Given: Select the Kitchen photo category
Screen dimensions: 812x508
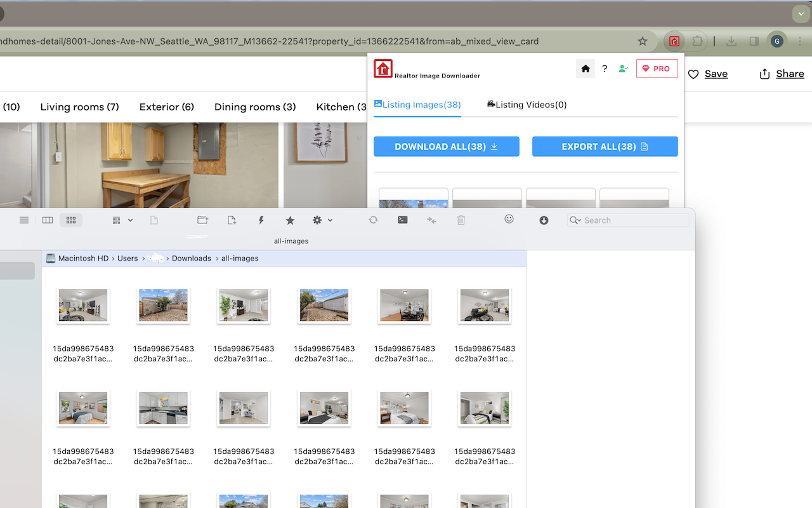Looking at the screenshot, I should (x=341, y=107).
